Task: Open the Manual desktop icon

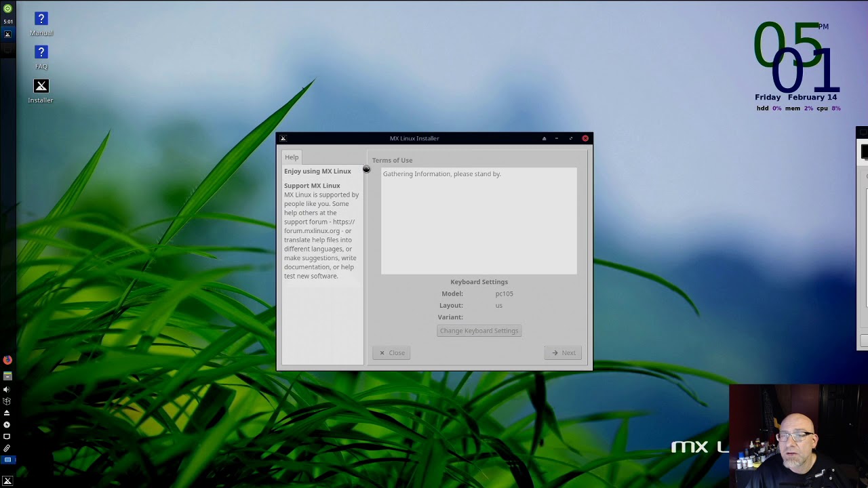Action: coord(41,24)
